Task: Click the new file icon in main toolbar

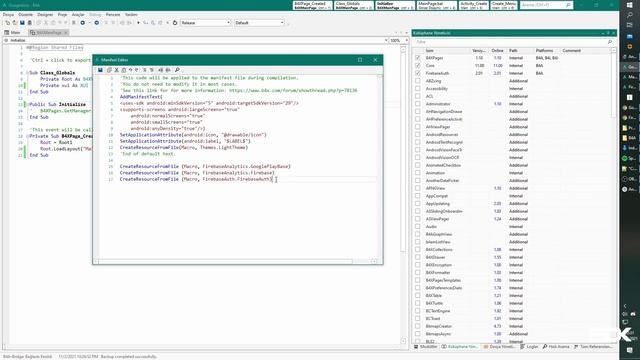Action: pos(8,23)
